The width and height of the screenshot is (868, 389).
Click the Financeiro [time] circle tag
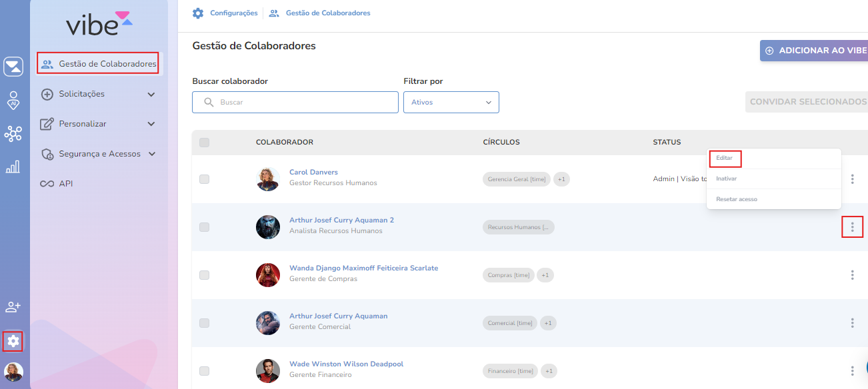510,371
